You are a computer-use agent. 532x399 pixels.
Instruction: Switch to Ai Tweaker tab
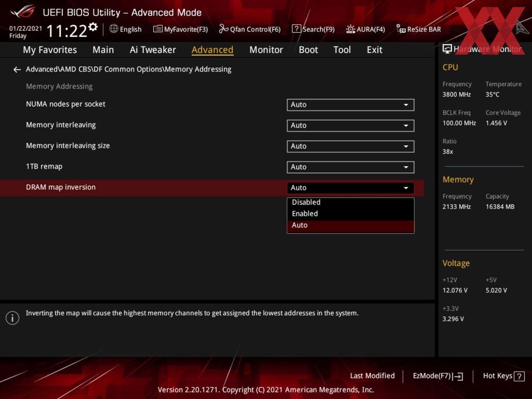(153, 50)
